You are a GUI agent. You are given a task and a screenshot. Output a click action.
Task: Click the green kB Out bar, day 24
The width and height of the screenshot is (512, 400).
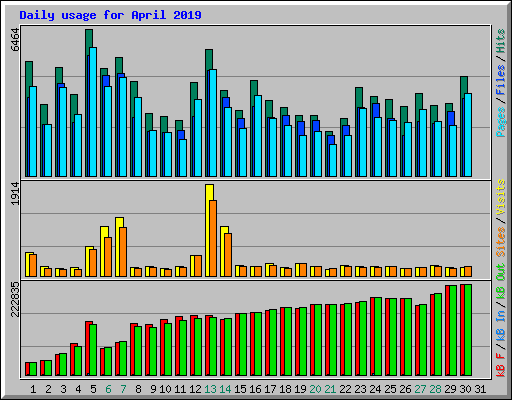378,337
